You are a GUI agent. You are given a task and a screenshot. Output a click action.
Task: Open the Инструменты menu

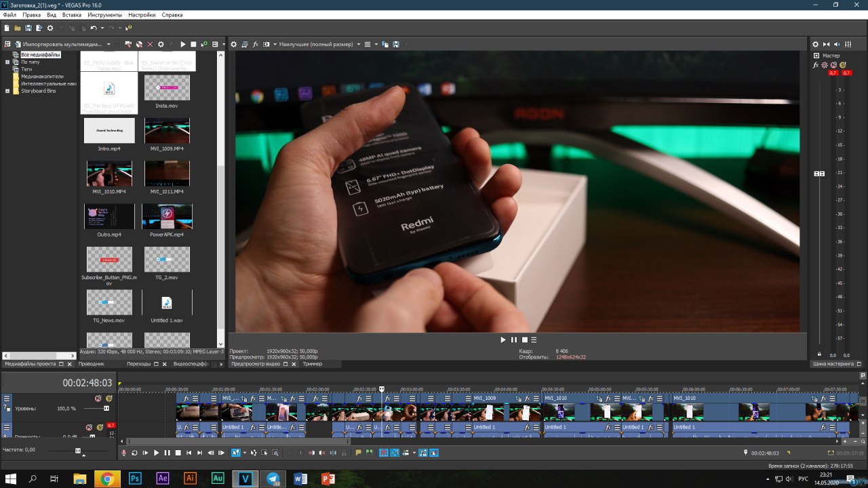[x=104, y=15]
